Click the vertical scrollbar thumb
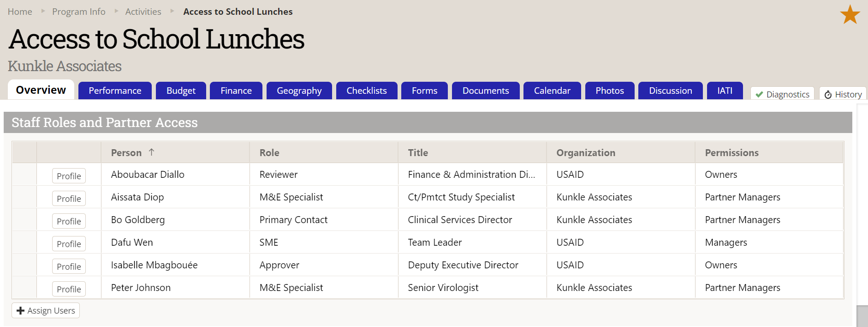Image resolution: width=868 pixels, height=327 pixels. coord(862,316)
